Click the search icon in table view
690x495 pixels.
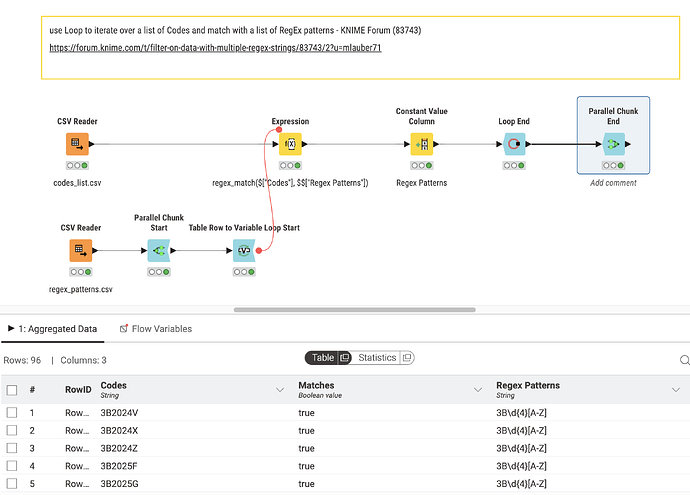(x=684, y=360)
